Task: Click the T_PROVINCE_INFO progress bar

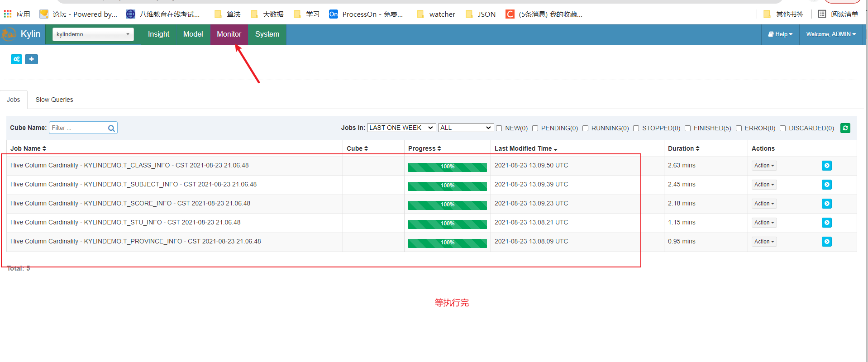Action: coord(448,243)
